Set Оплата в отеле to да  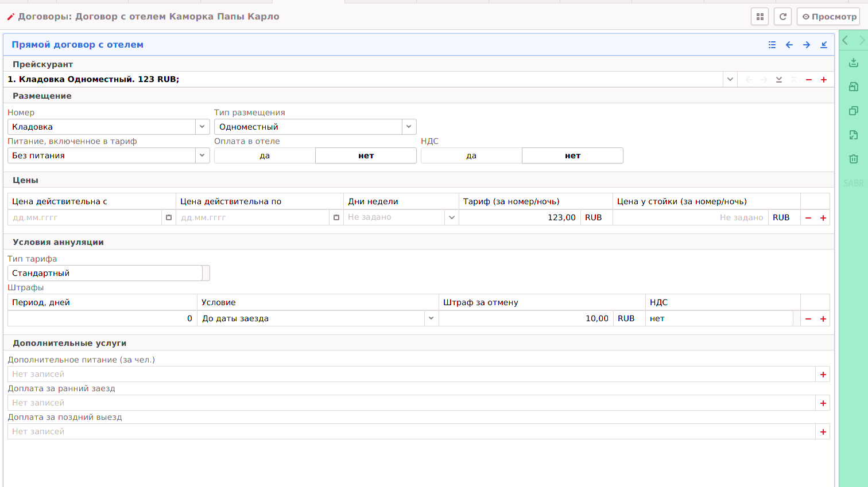[x=265, y=155]
